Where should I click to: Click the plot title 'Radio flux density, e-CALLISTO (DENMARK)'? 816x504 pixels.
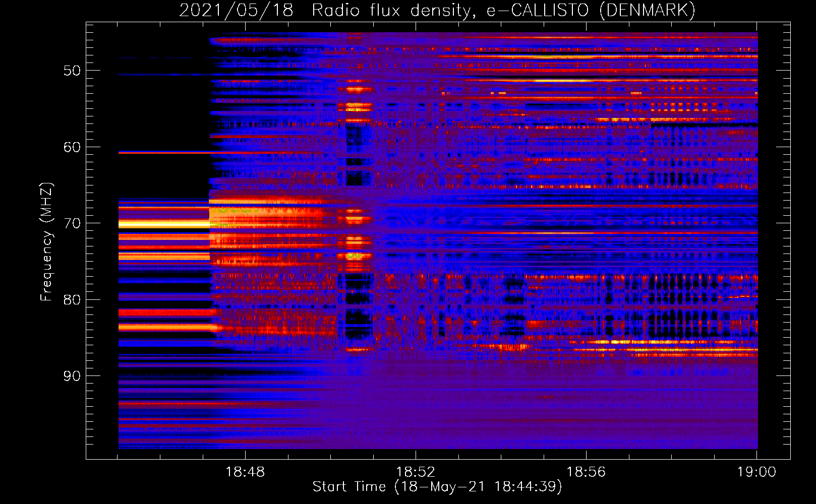(x=504, y=11)
